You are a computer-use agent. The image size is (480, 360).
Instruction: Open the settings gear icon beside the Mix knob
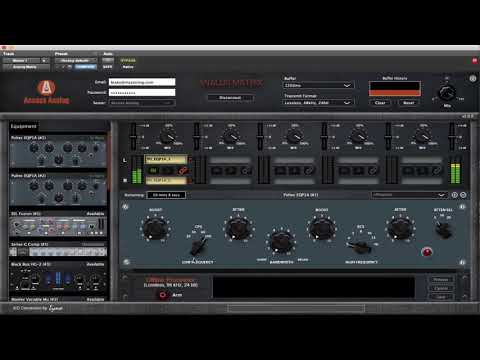click(473, 79)
